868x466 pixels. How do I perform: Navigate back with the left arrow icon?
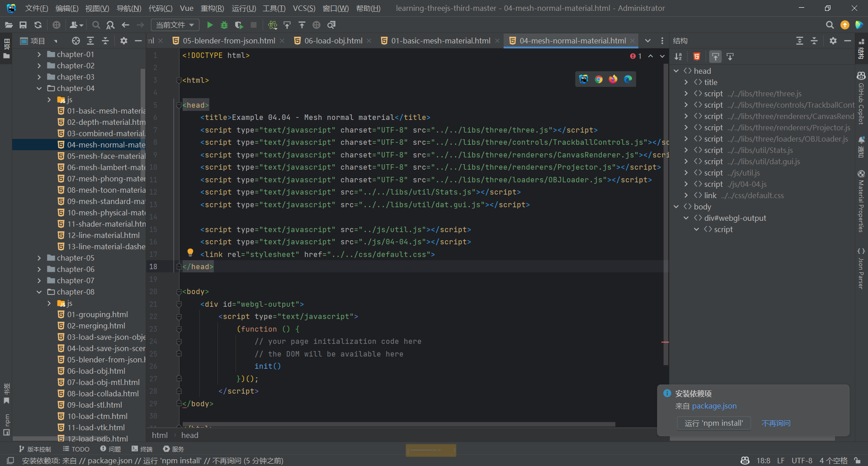click(125, 25)
